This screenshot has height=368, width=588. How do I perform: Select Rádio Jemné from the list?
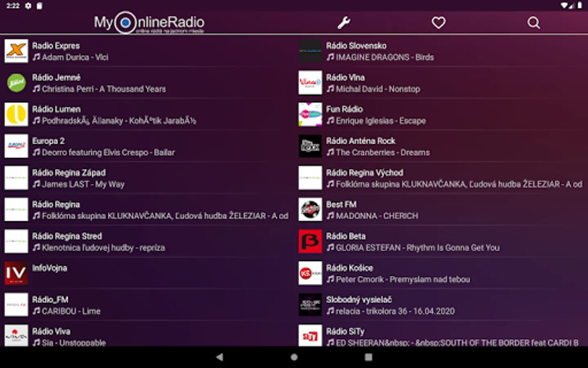point(147,83)
